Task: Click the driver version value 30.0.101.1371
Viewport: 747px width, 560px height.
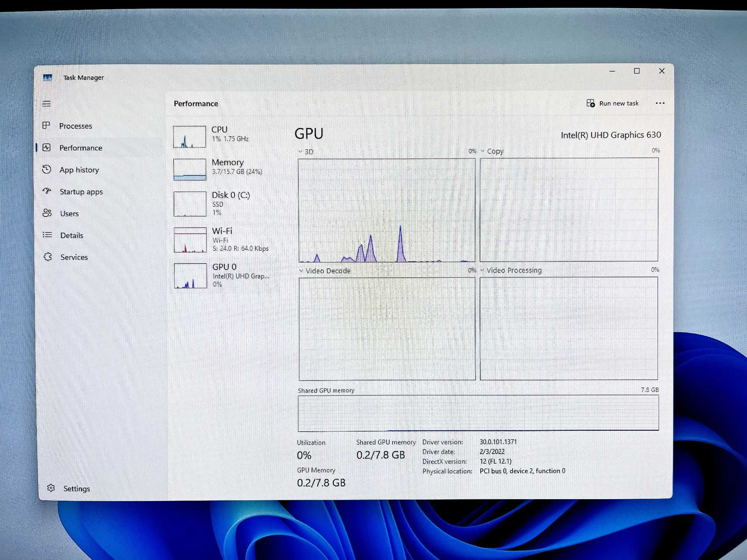Action: [498, 442]
